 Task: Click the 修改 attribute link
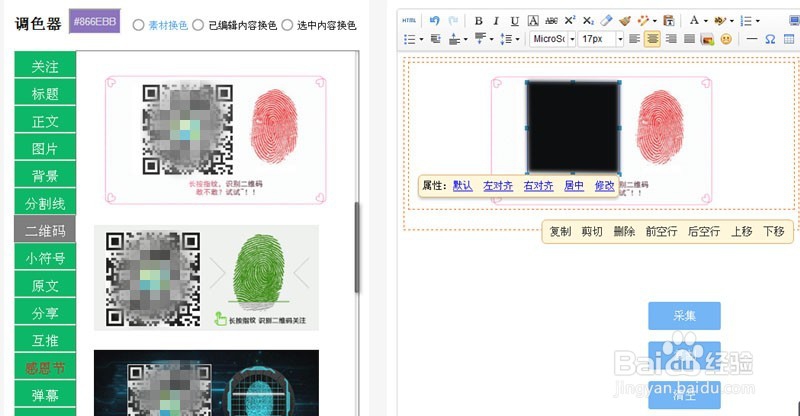tap(605, 186)
